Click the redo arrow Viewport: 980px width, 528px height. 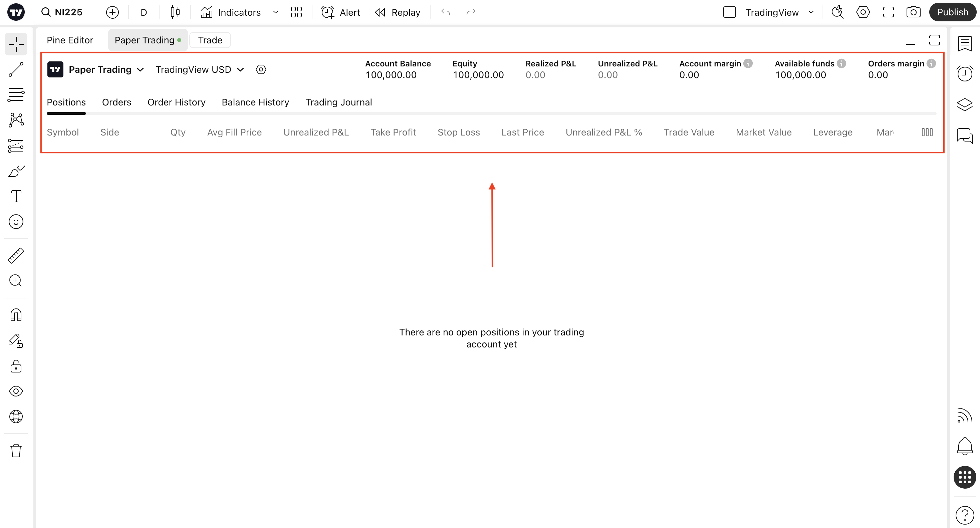click(471, 12)
